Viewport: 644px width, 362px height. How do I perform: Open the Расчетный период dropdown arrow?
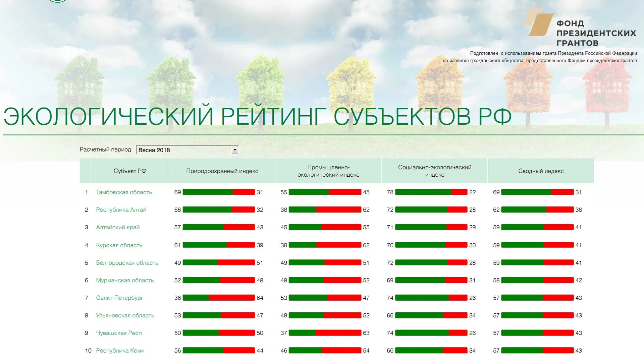pyautogui.click(x=235, y=150)
